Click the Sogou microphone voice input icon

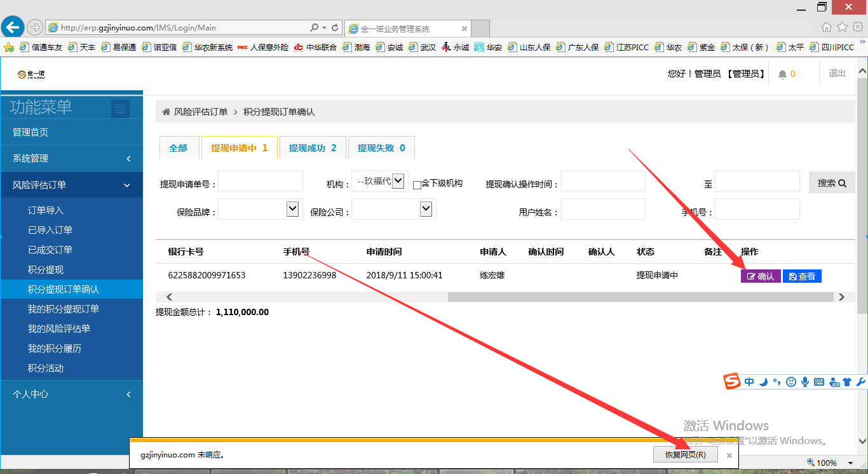click(x=804, y=382)
